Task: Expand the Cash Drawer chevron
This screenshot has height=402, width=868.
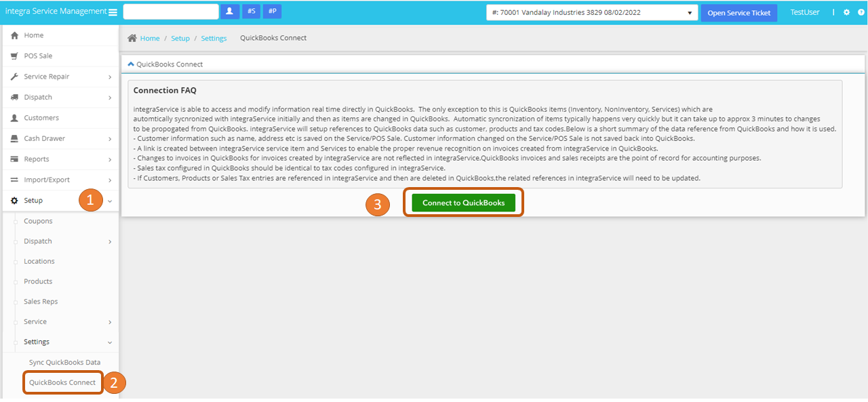Action: (110, 139)
